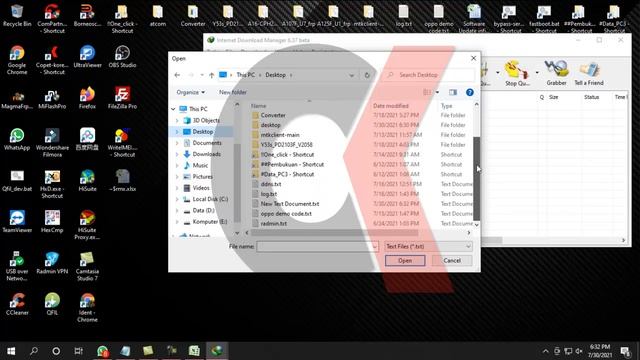Open the Recycle Bin desktop icon

[17, 16]
